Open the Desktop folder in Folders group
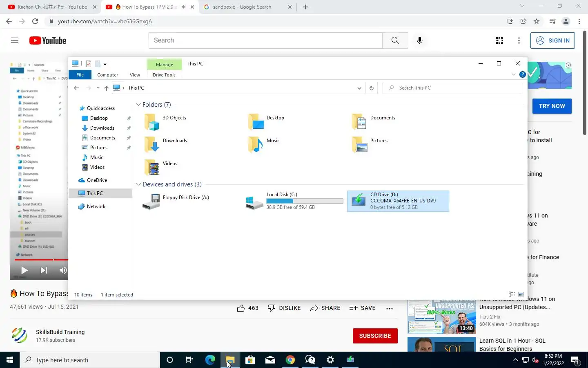Image resolution: width=588 pixels, height=368 pixels. click(256, 122)
